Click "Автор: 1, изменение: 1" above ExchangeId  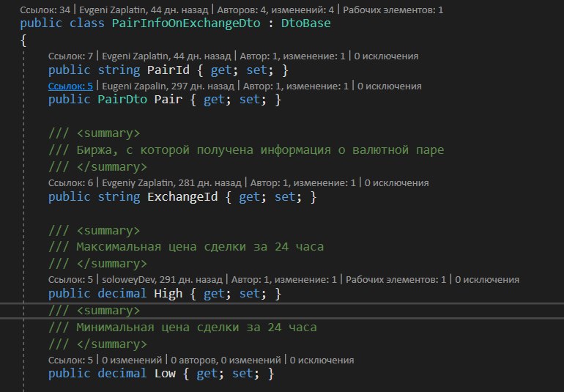(303, 183)
